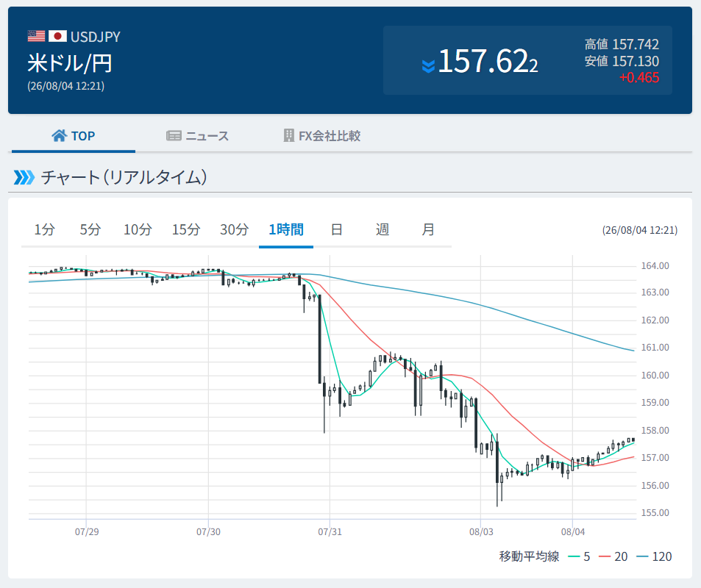This screenshot has height=588, width=701.
Task: Click the Japan flag icon
Action: click(57, 36)
